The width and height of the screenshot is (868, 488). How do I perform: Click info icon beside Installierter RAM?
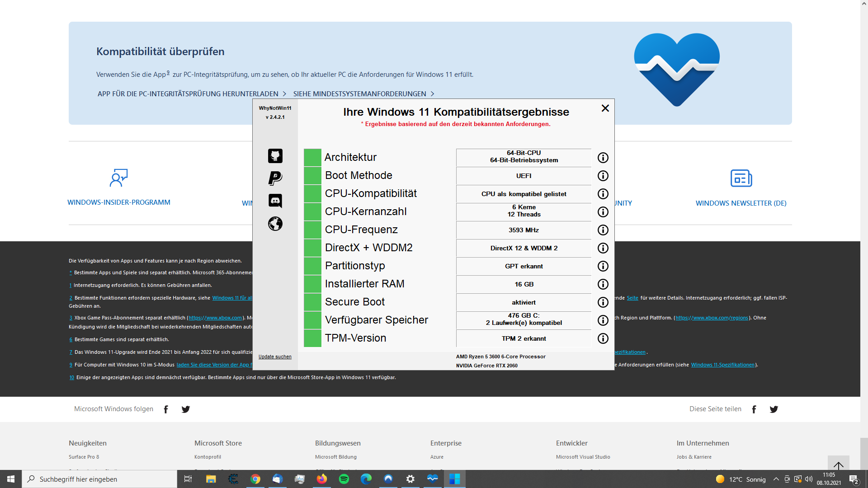click(x=603, y=284)
